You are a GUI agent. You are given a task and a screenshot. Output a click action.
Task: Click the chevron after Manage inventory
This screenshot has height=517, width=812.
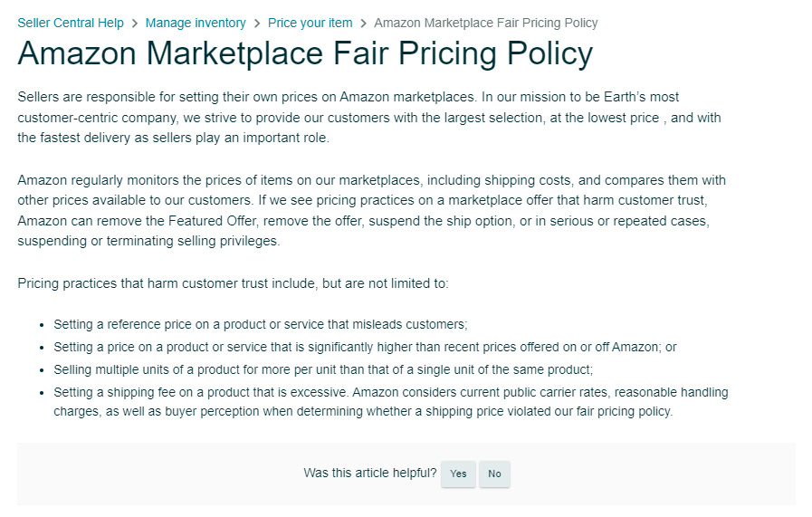[257, 24]
